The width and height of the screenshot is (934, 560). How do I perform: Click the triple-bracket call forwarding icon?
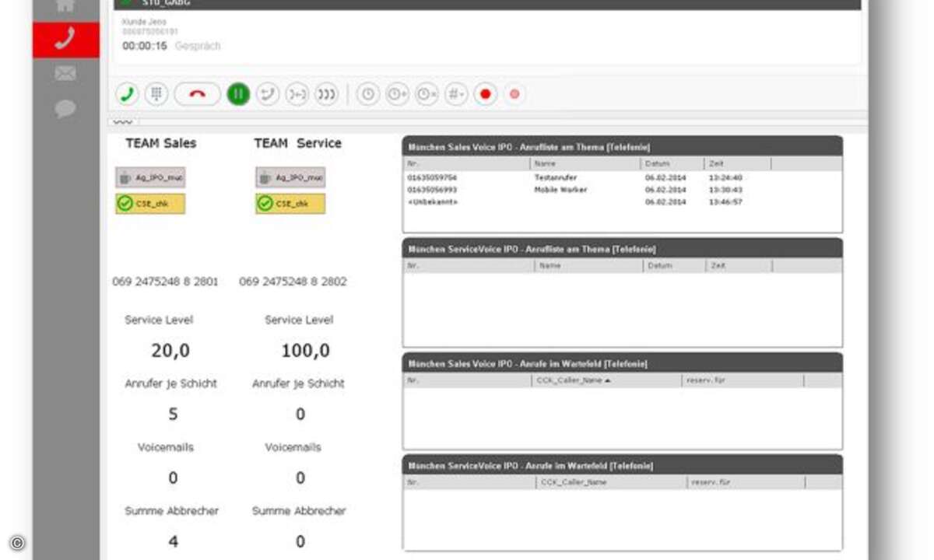(326, 94)
